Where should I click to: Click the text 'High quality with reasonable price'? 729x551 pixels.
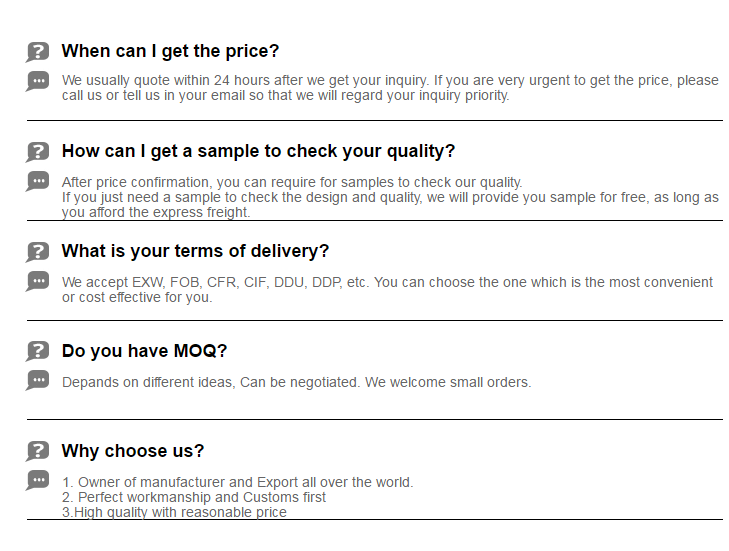(180, 512)
